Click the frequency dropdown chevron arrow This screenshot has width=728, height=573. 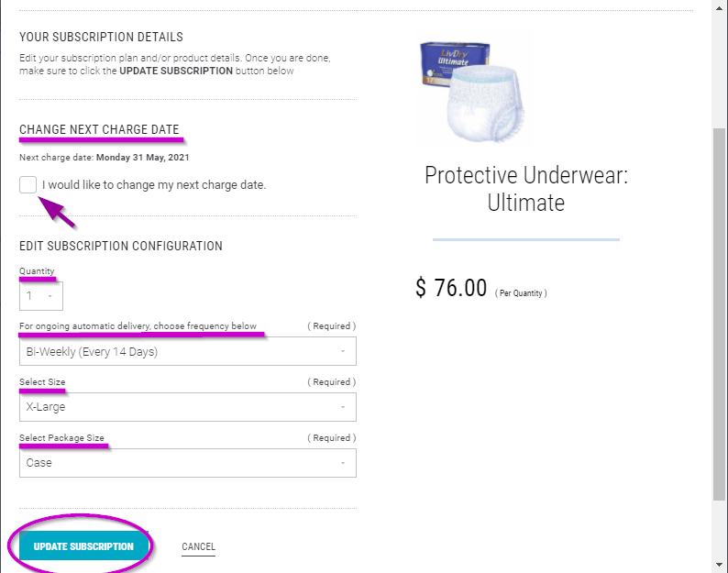click(x=343, y=351)
